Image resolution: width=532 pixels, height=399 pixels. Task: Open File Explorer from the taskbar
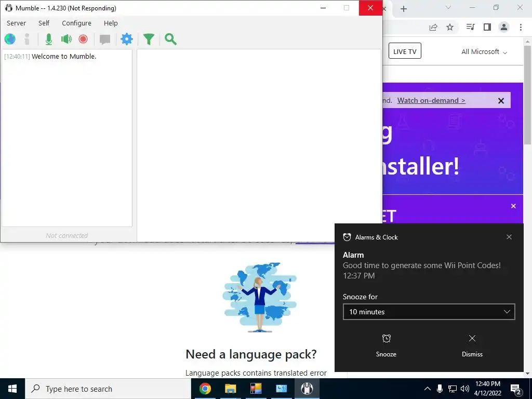coord(230,389)
